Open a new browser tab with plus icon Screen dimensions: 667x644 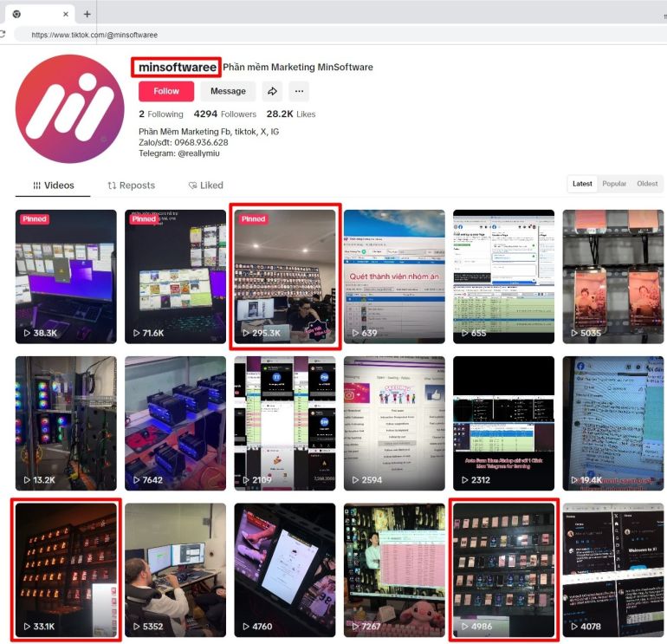[x=87, y=14]
